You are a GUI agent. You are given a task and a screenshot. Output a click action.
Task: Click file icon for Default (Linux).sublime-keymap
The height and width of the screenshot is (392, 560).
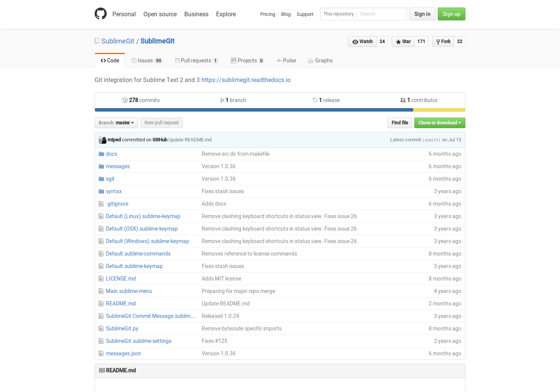101,216
